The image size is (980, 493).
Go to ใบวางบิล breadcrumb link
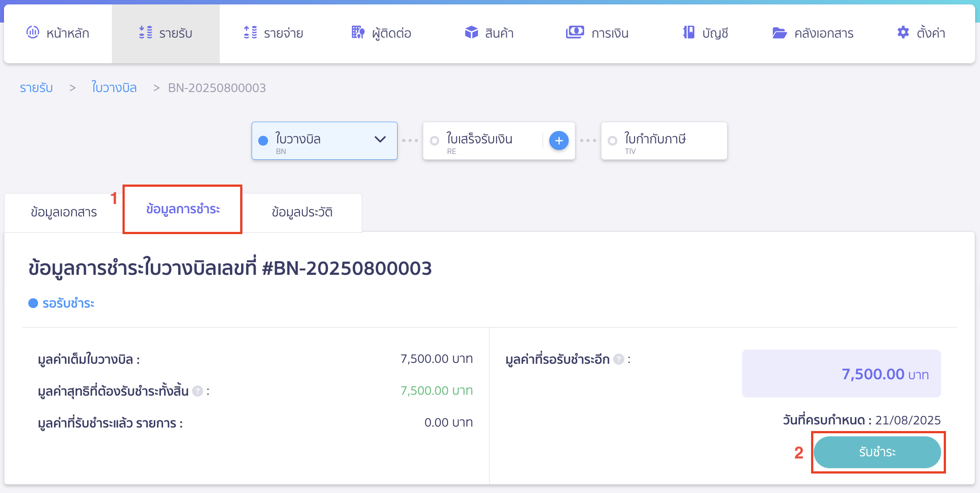pyautogui.click(x=114, y=88)
